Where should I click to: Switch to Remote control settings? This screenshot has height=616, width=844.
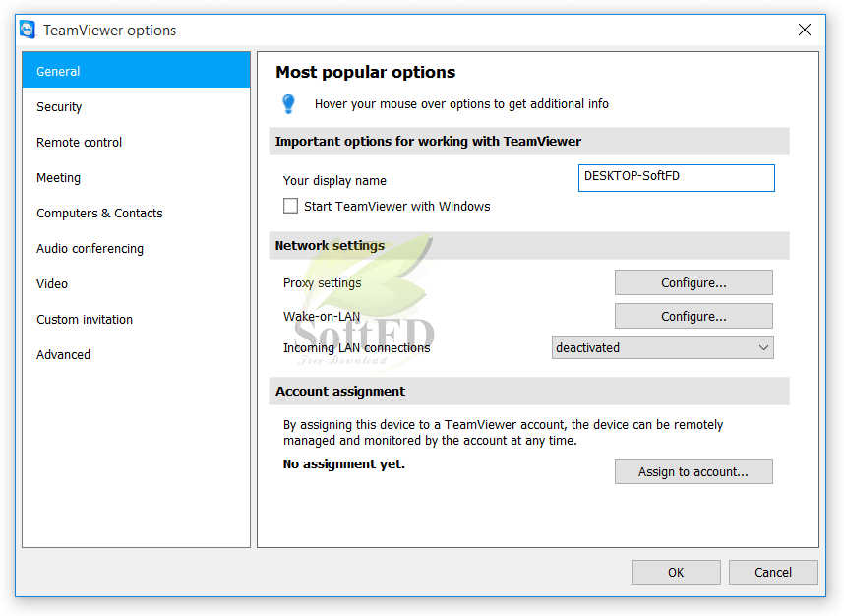point(136,142)
